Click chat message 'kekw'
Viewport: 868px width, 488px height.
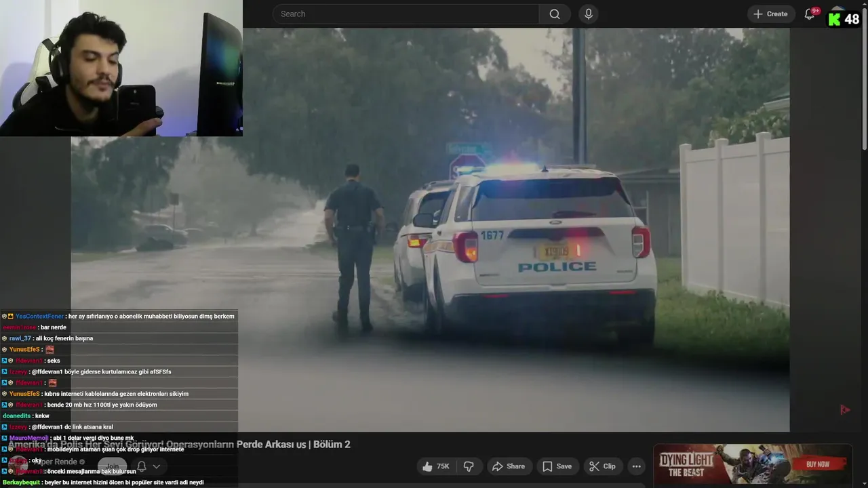coord(43,416)
